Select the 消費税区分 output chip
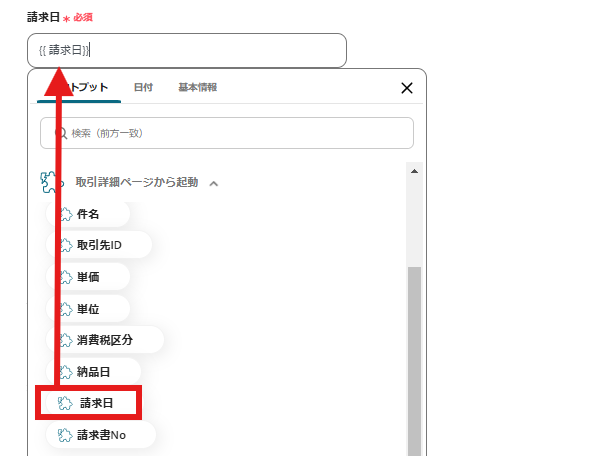The width and height of the screenshot is (601, 456). coord(105,340)
